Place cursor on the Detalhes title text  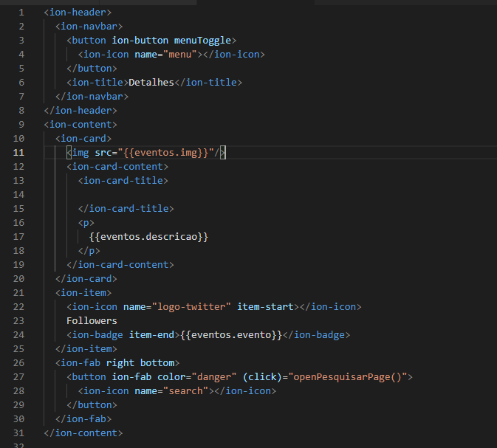pos(151,83)
